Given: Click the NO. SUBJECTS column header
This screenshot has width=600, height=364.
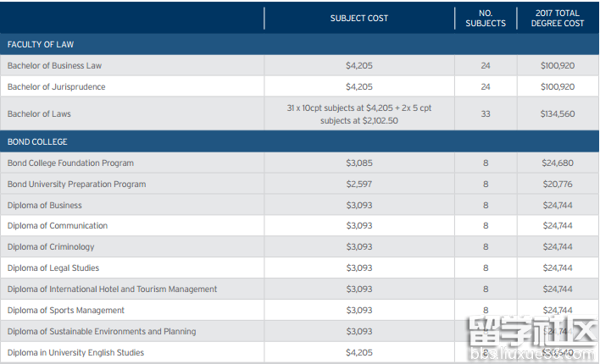Looking at the screenshot, I should tap(486, 19).
